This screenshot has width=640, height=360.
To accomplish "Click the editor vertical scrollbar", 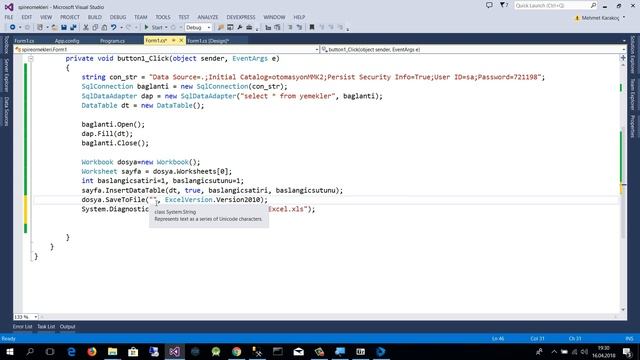I will pos(623,184).
